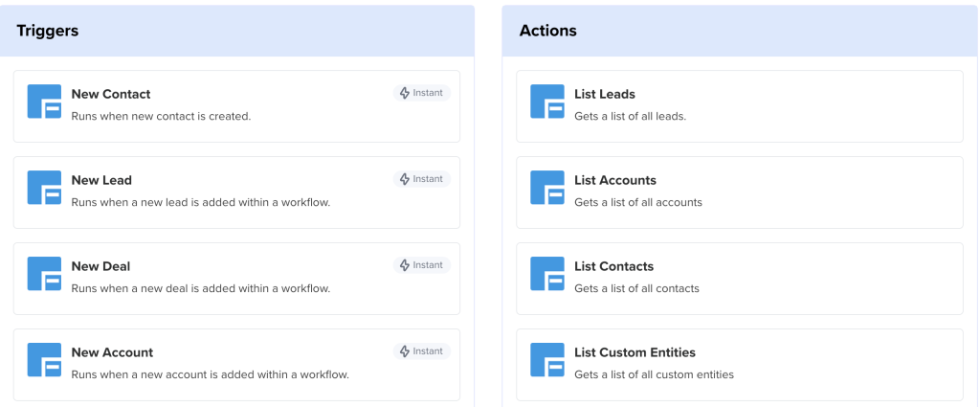Viewport: 980px width, 407px height.
Task: Click the app icon beside List Custom Entities
Action: 547,360
